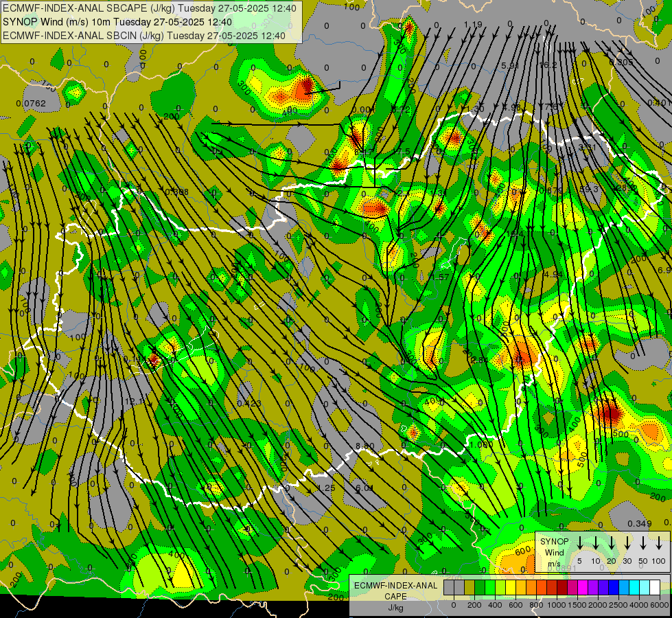The height and width of the screenshot is (618, 672).
Task: Click the map value 0.305
Action: tap(621, 62)
